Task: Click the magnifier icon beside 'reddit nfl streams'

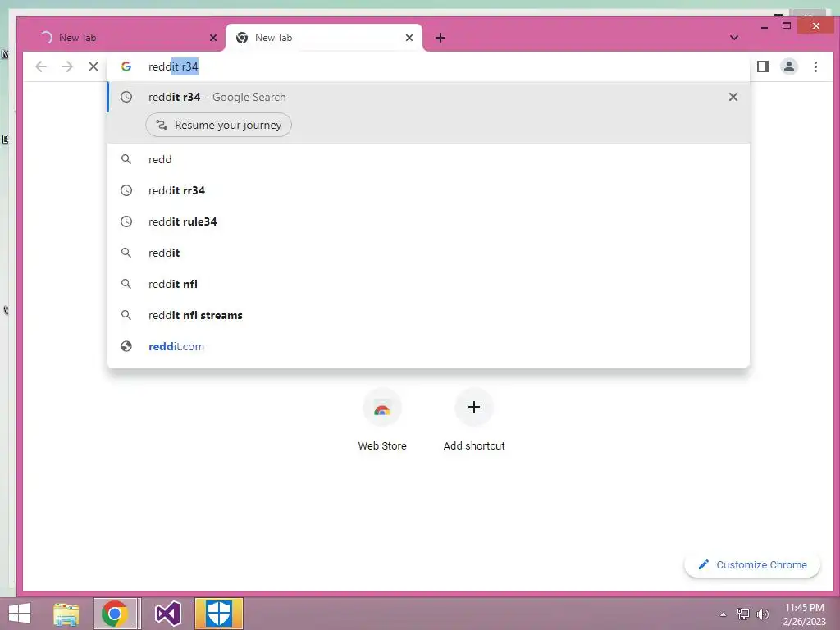Action: click(x=126, y=315)
